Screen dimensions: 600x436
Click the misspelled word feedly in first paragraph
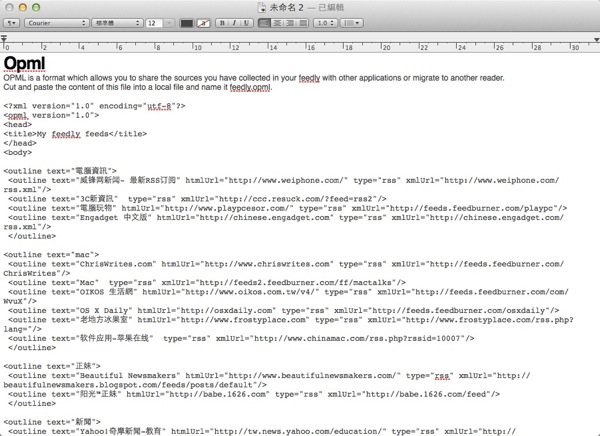click(x=309, y=78)
